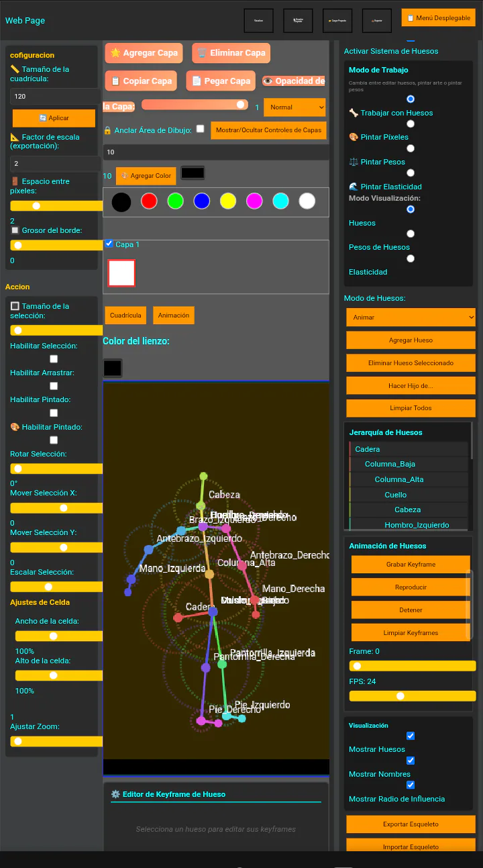Pick the cyan palette color
Viewport: 483px width, 868px height.
(x=280, y=201)
